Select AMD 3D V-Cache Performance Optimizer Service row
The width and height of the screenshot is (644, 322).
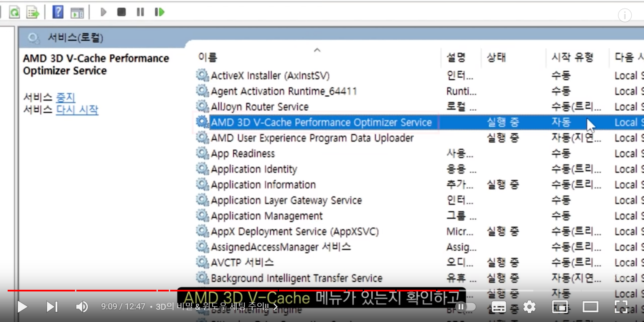321,122
